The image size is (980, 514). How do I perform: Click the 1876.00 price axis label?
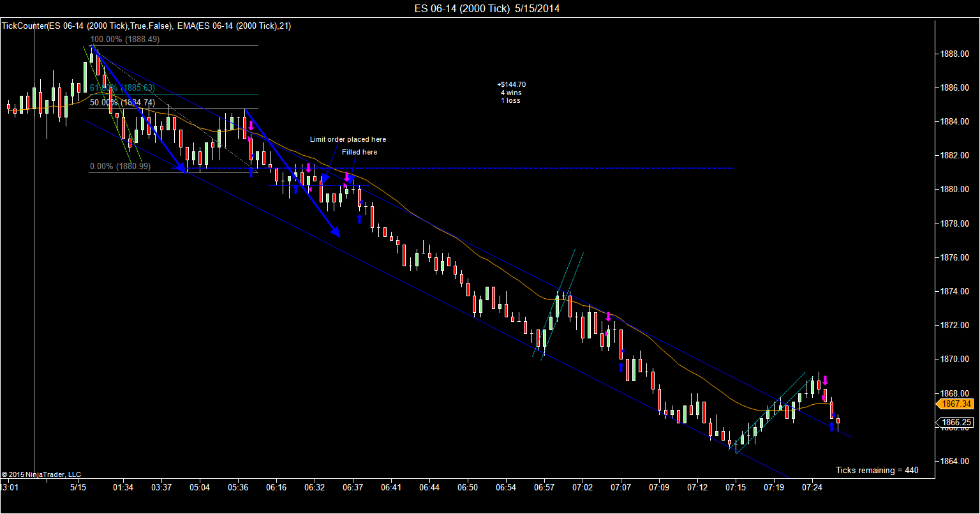(955, 257)
